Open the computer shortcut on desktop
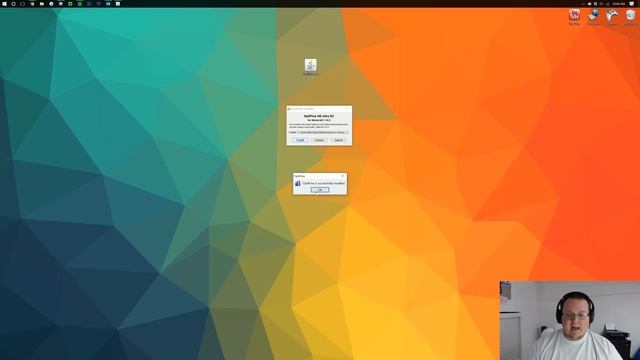Screen dimensions: 640x360 [x=593, y=17]
